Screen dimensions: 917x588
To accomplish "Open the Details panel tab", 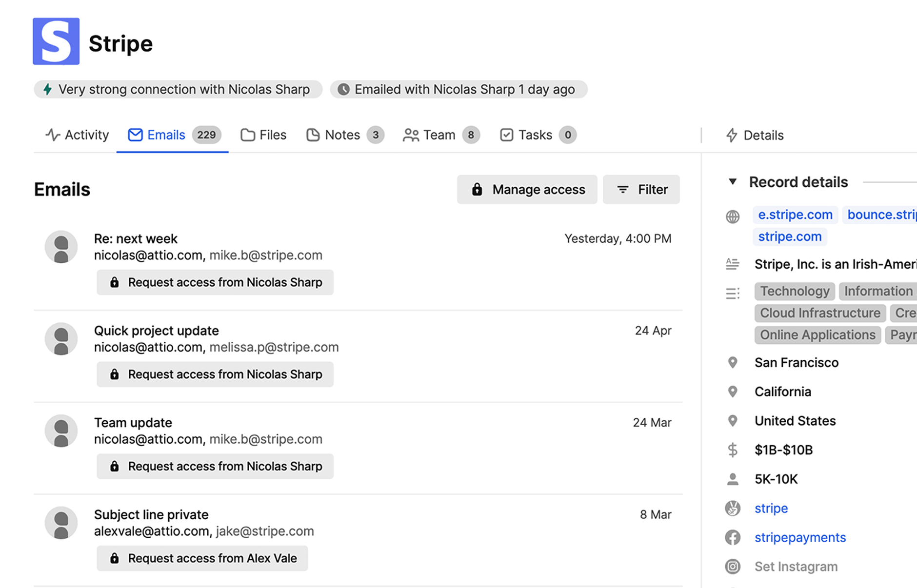I will click(x=755, y=135).
